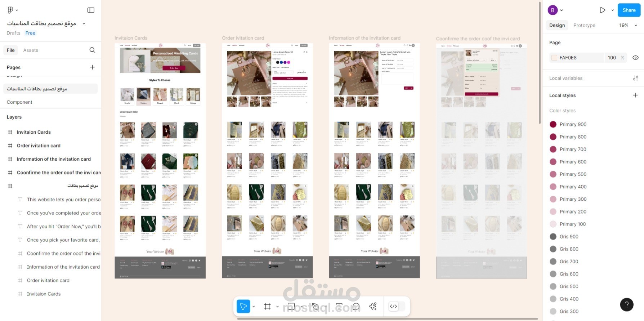This screenshot has height=321, width=644.
Task: Click the text icon beside Once you pick layer
Action: [20, 240]
